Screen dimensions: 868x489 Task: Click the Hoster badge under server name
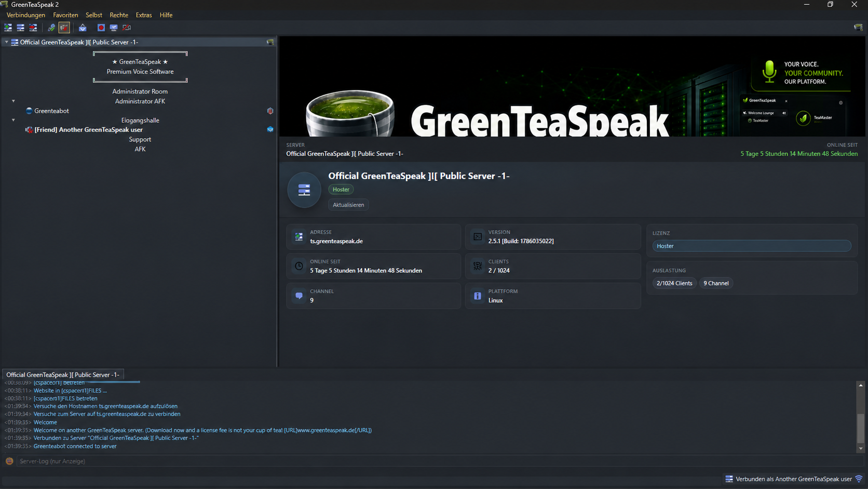(x=341, y=190)
